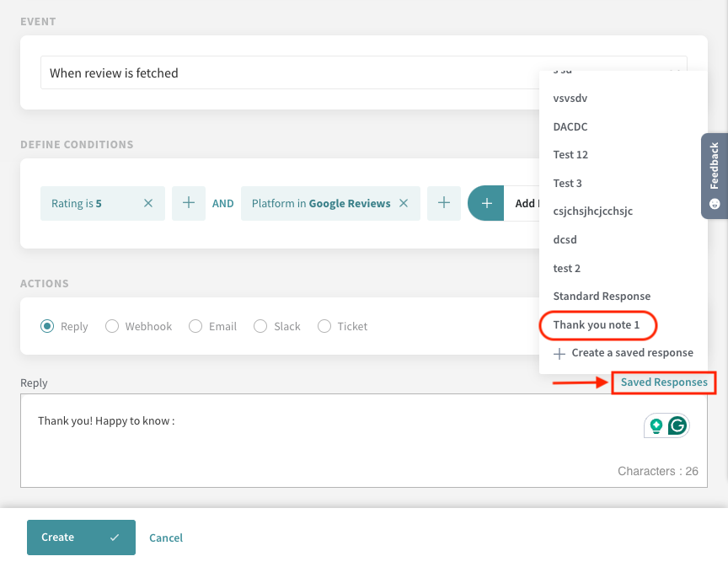Click the round teal add condition button

click(486, 203)
